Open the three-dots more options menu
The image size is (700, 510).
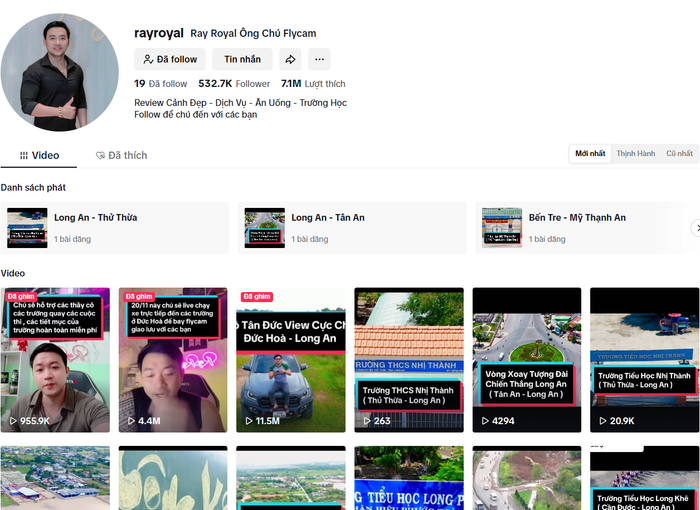tap(318, 60)
